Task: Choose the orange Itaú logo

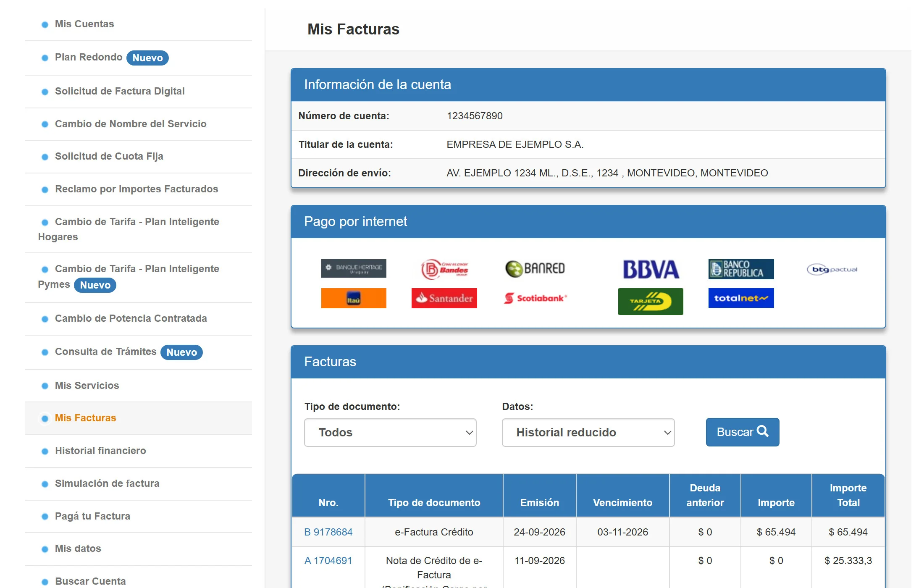Action: coord(354,298)
